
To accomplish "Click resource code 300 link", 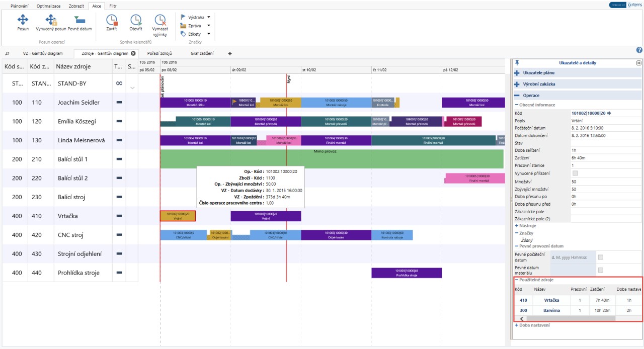I will (523, 310).
